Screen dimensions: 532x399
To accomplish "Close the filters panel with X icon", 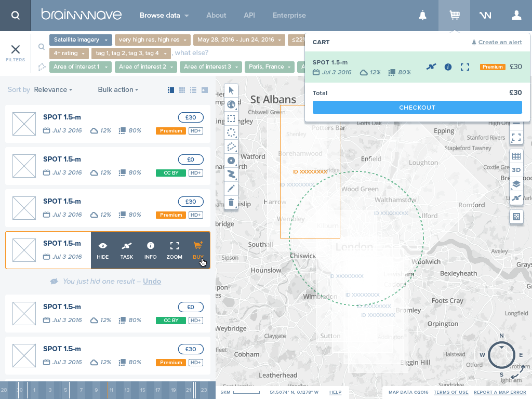I will click(15, 49).
